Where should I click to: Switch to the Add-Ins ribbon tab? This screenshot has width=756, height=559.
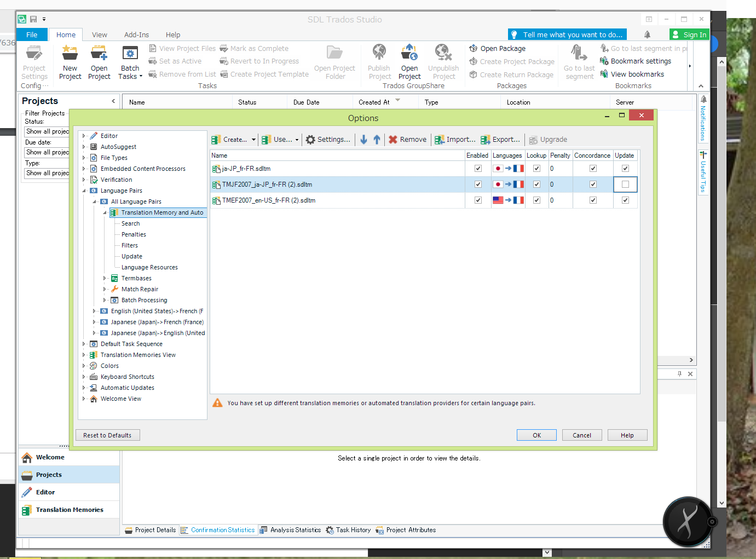(x=136, y=34)
